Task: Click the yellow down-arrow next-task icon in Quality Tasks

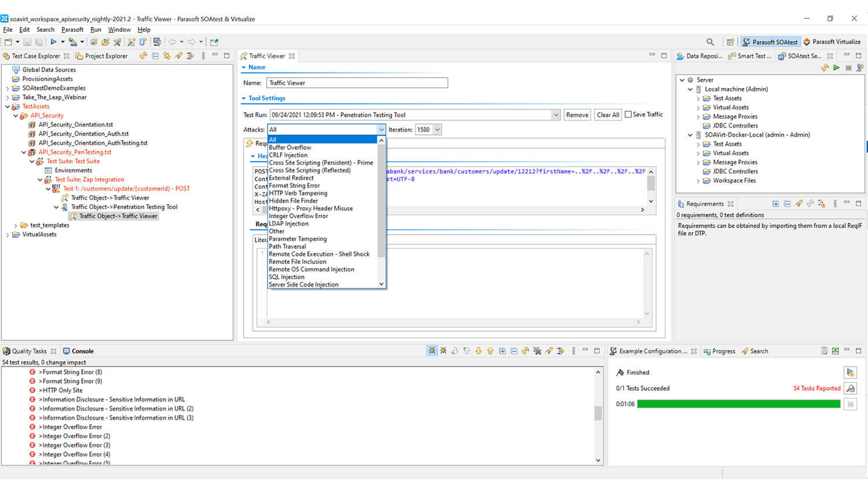Action: point(478,351)
